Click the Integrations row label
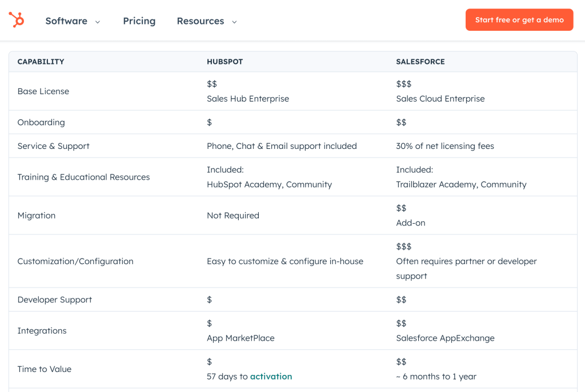Viewport: 585px width, 392px height. pyautogui.click(x=42, y=330)
